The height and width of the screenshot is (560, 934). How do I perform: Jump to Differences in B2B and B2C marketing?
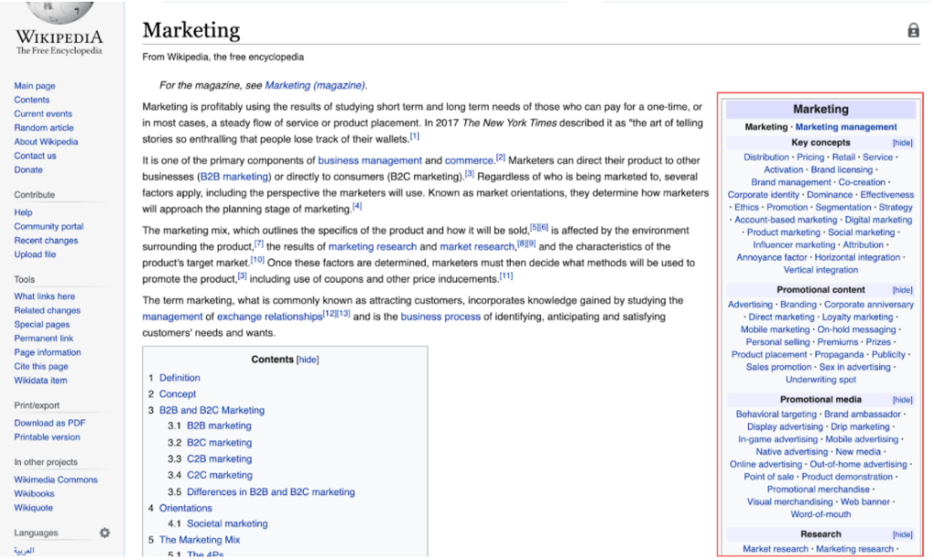click(x=270, y=493)
